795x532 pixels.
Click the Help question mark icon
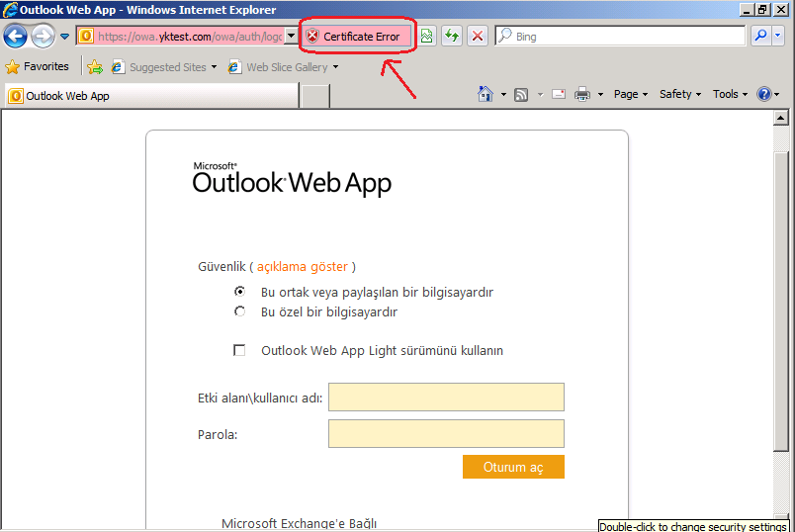[763, 94]
